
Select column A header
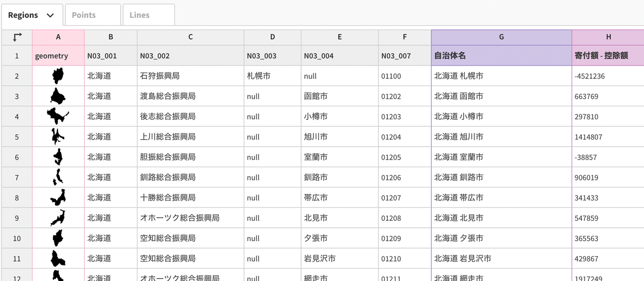coord(58,37)
